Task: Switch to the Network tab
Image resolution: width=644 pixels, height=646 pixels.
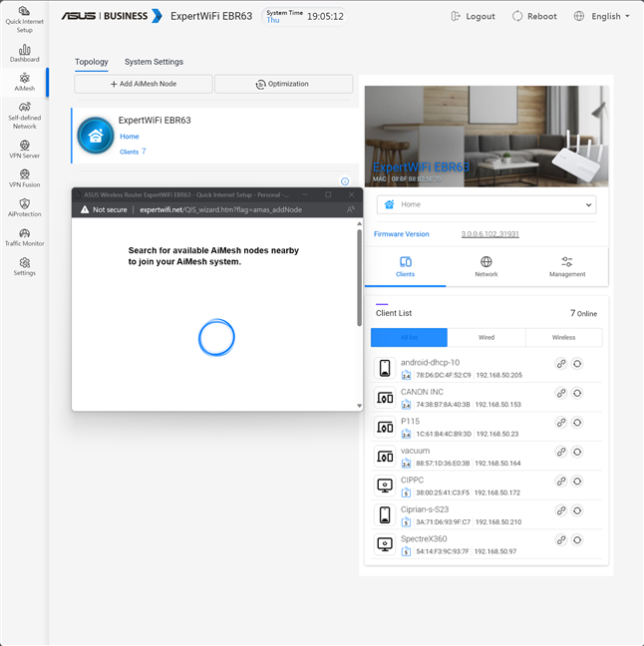Action: [x=485, y=266]
